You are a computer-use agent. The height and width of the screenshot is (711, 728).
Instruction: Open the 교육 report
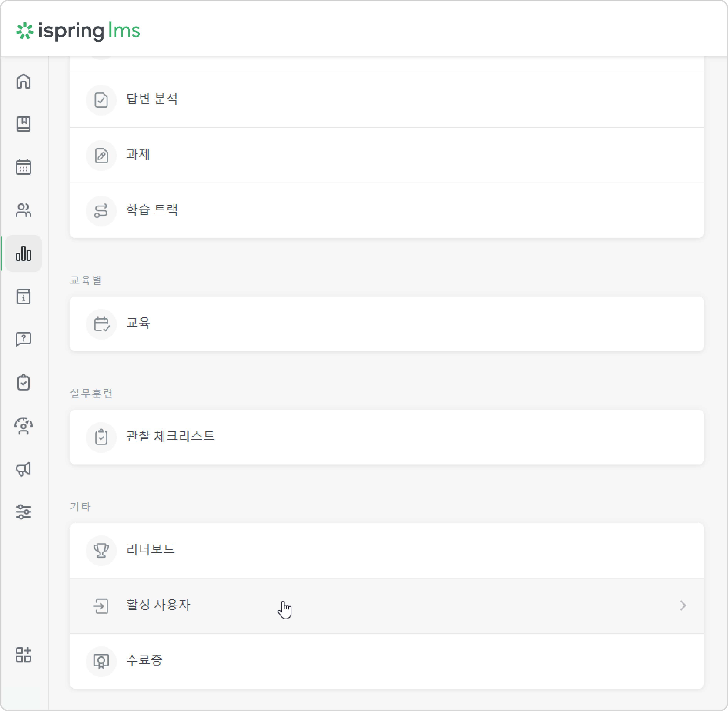click(387, 324)
